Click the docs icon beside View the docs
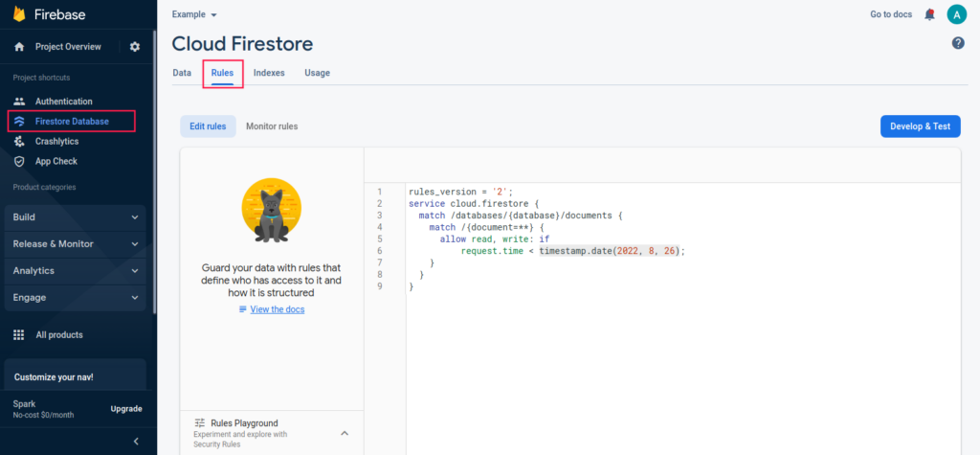The height and width of the screenshot is (455, 980). (x=243, y=309)
